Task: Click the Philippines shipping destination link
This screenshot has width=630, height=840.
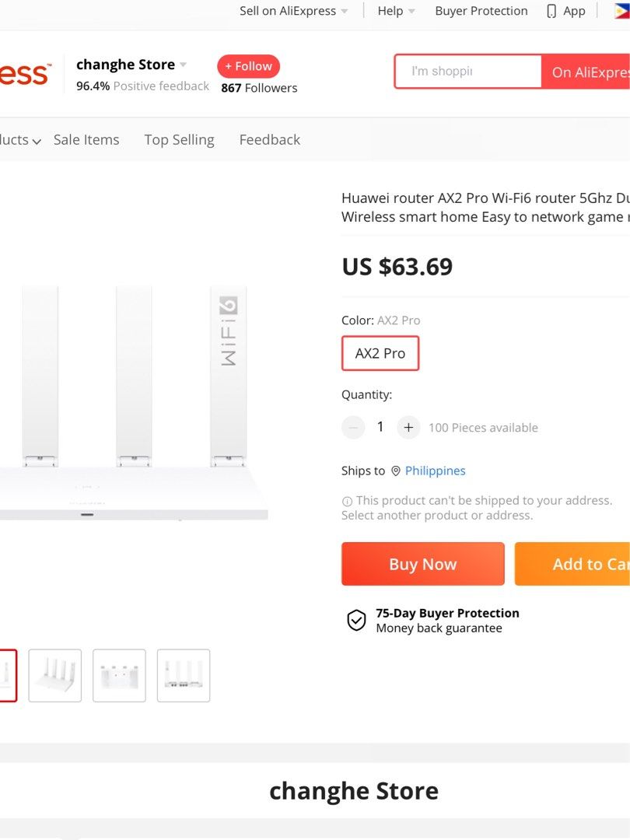Action: (435, 471)
